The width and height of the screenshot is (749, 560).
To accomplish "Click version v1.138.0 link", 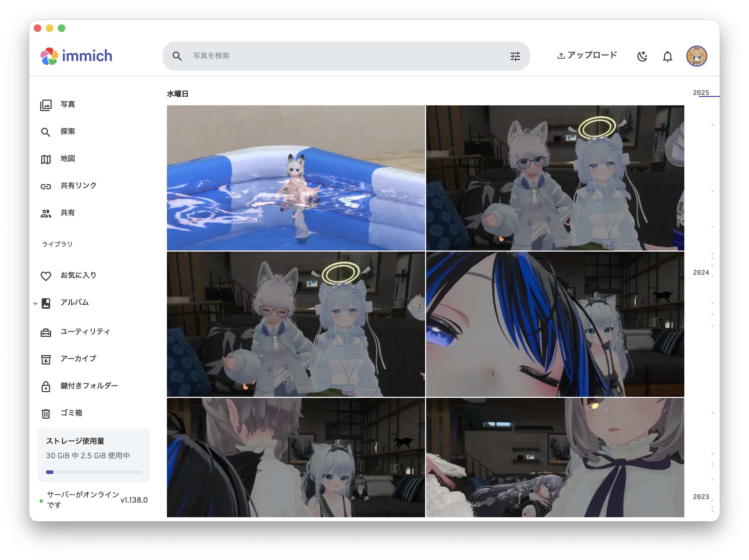I will (134, 500).
